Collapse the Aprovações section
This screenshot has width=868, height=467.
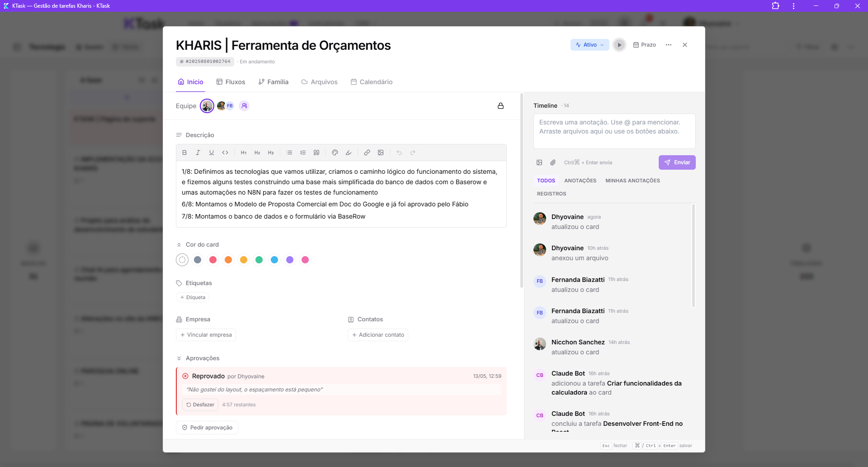pos(179,358)
